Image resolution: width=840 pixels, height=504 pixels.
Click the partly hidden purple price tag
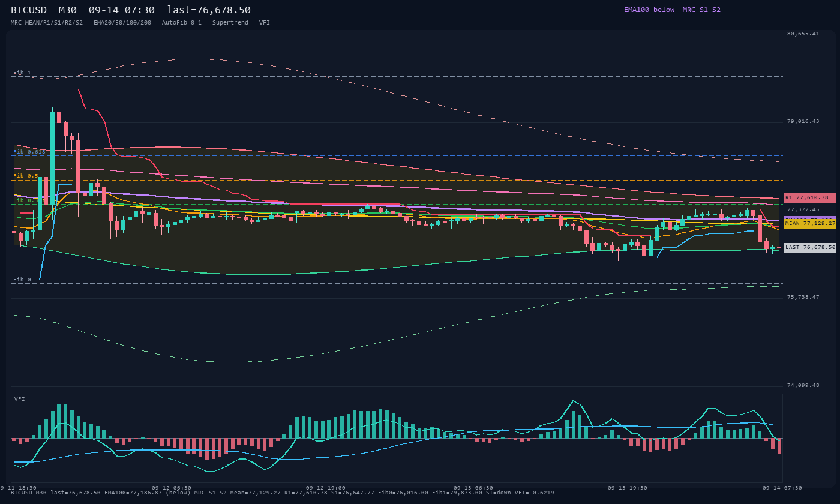point(809,218)
